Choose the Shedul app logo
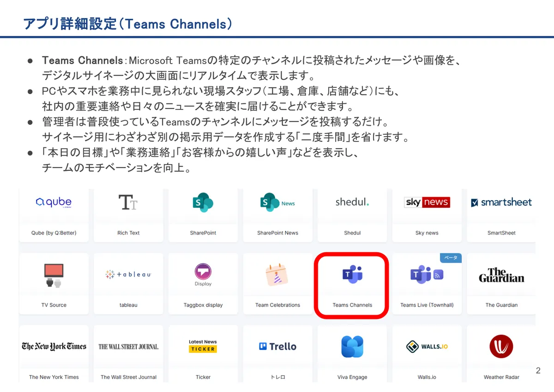The image size is (554, 392). pos(352,202)
